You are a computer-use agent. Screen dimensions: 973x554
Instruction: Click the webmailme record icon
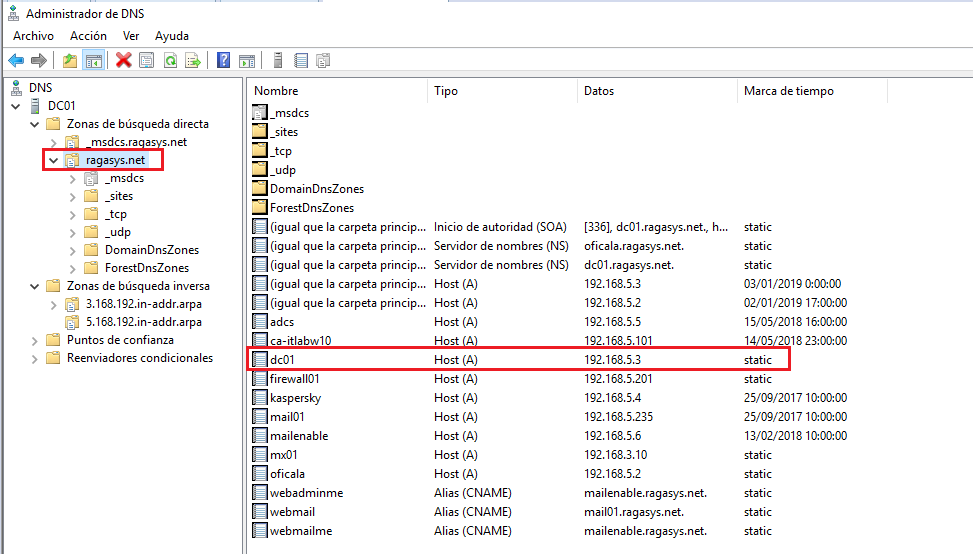point(260,530)
